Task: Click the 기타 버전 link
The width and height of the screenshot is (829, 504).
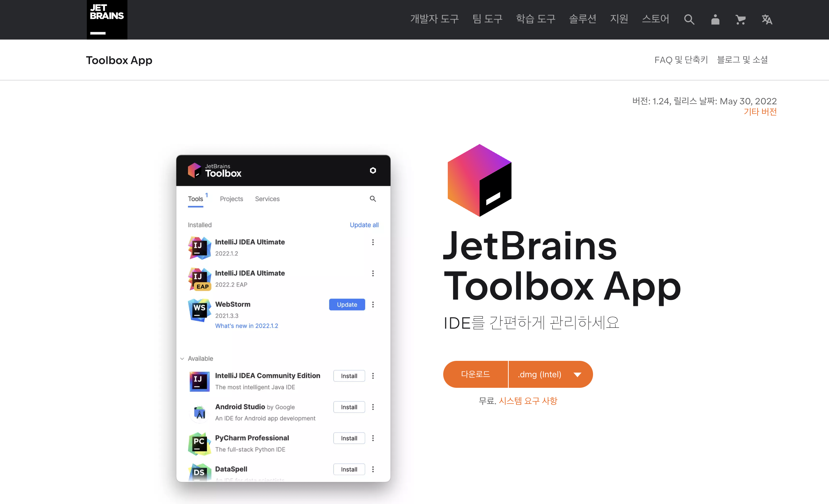Action: click(x=760, y=112)
